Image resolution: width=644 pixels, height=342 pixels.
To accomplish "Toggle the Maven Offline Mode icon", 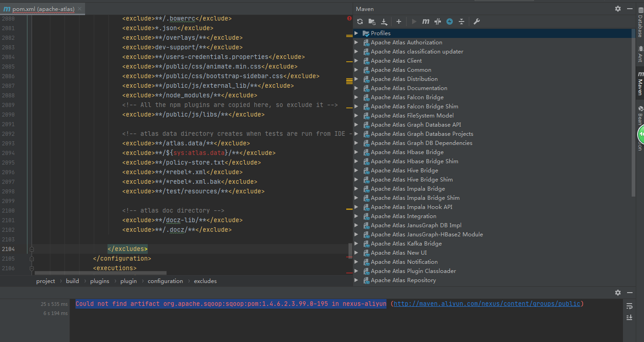I will (438, 21).
